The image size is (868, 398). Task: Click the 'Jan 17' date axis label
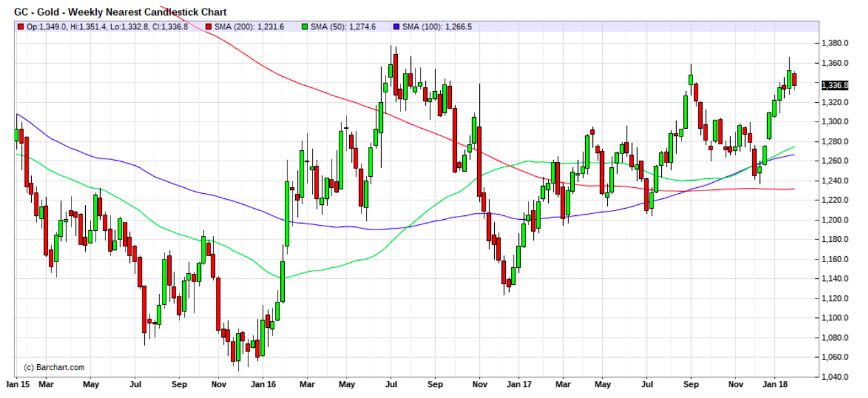click(x=518, y=385)
